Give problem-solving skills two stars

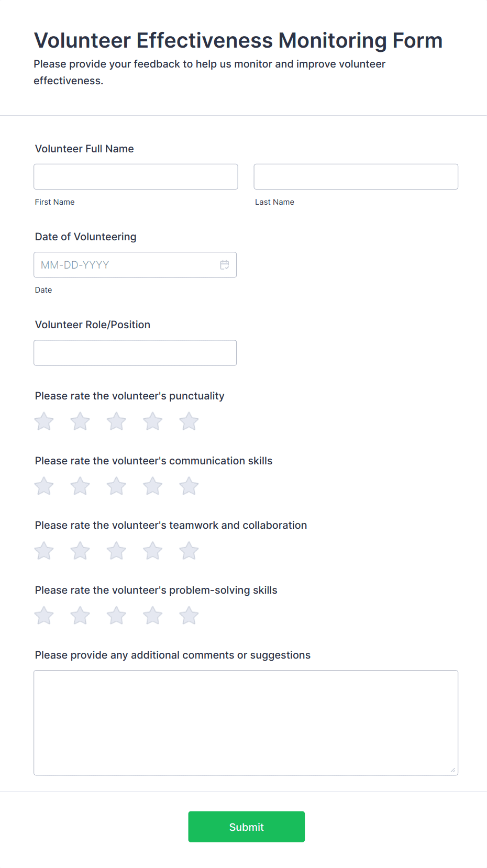click(80, 616)
